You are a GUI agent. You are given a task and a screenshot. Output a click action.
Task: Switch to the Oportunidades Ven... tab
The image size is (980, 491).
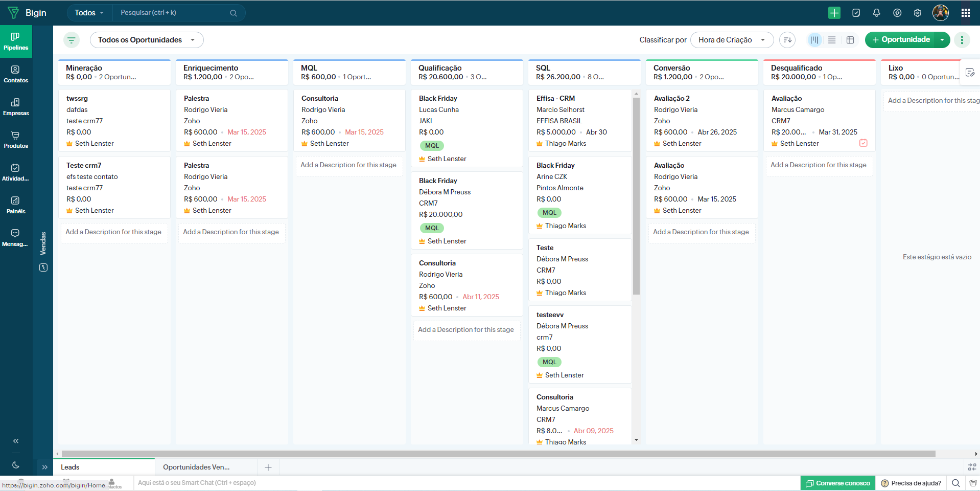pos(196,467)
